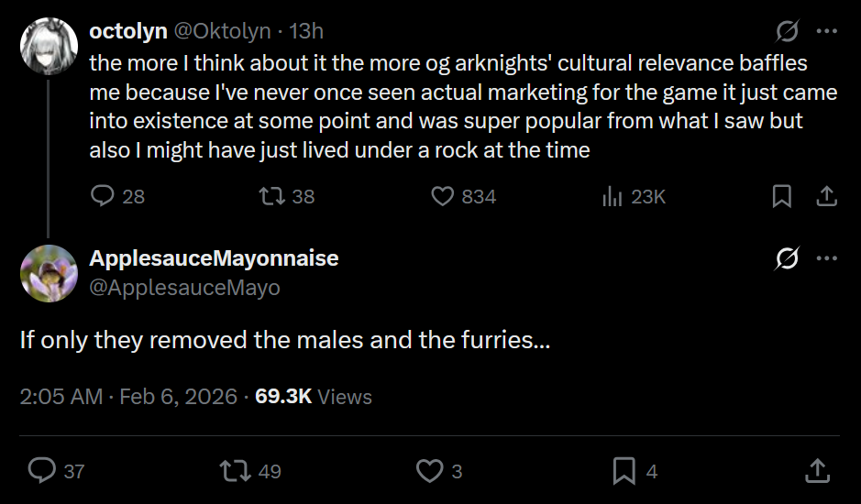This screenshot has height=504, width=861.
Task: Share octolyn's tweet
Action: 825,196
